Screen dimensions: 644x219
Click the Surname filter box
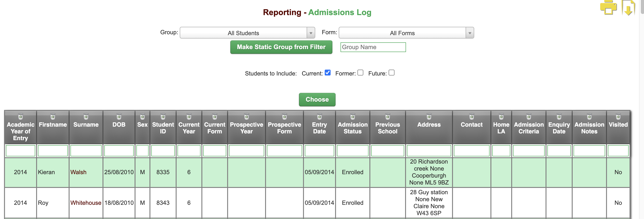[x=86, y=151]
